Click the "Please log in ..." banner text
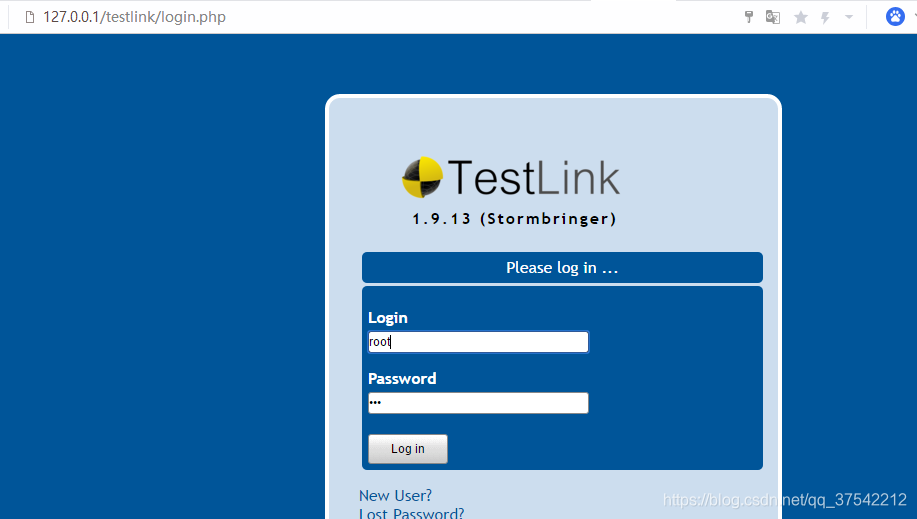 coord(562,267)
